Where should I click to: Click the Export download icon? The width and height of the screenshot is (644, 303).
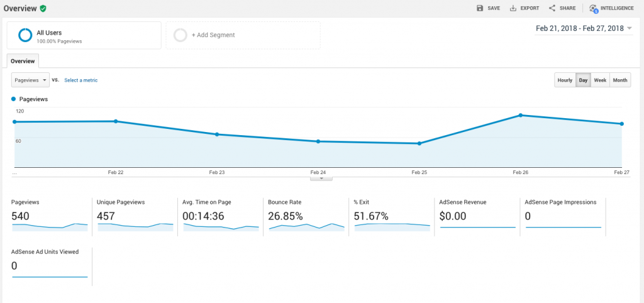click(x=513, y=8)
